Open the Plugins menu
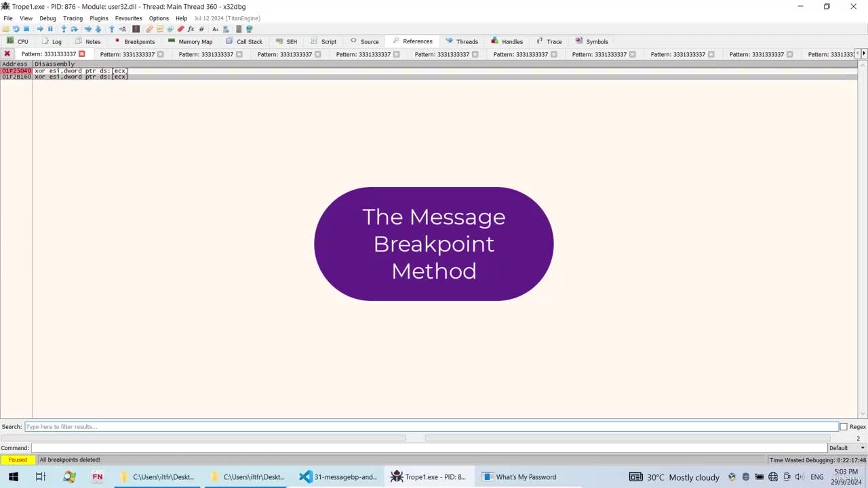 (x=99, y=18)
